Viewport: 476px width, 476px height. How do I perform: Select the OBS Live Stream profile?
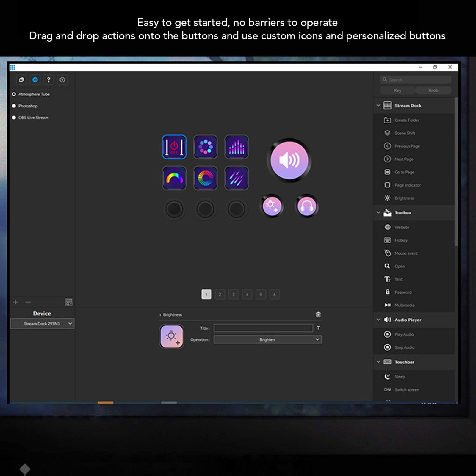click(33, 118)
